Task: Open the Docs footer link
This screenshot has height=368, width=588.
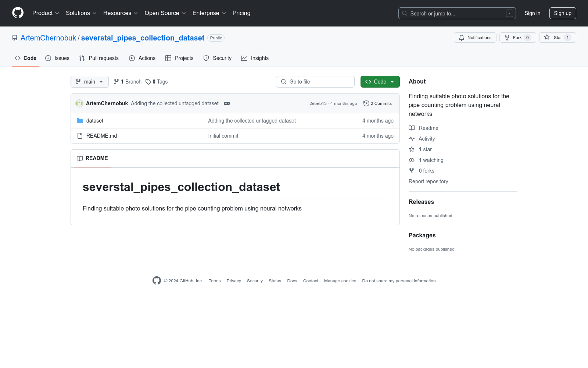Action: [292, 281]
